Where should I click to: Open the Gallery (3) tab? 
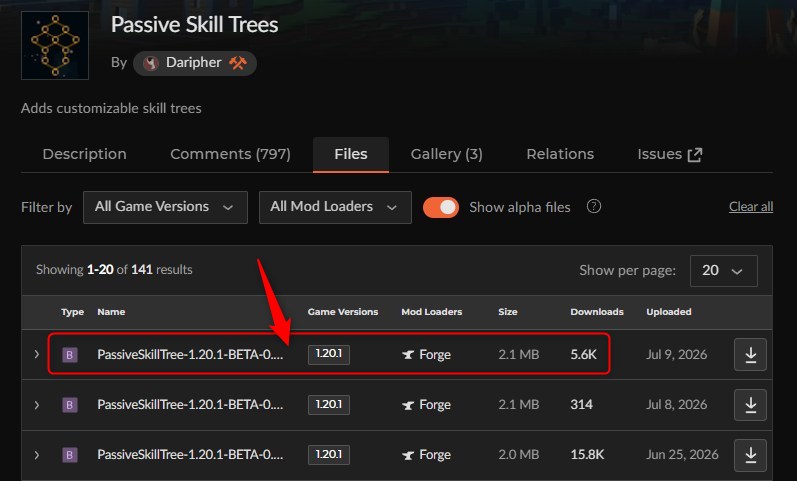(446, 154)
